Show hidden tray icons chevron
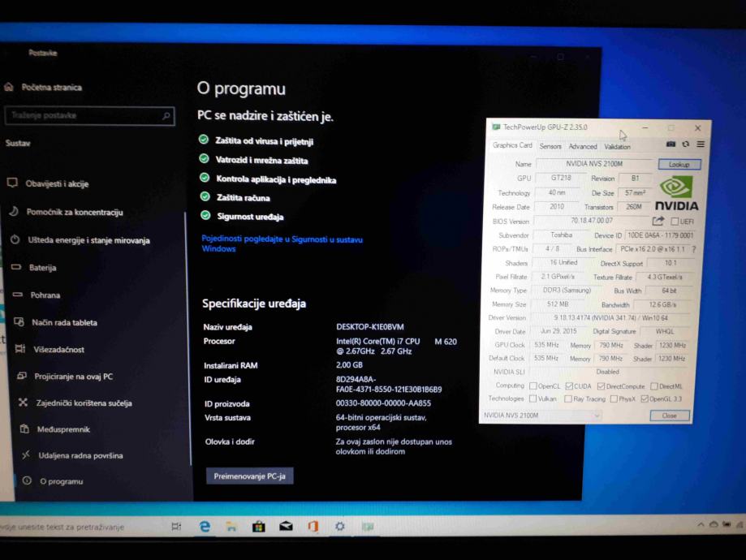The height and width of the screenshot is (560, 746). [x=701, y=524]
